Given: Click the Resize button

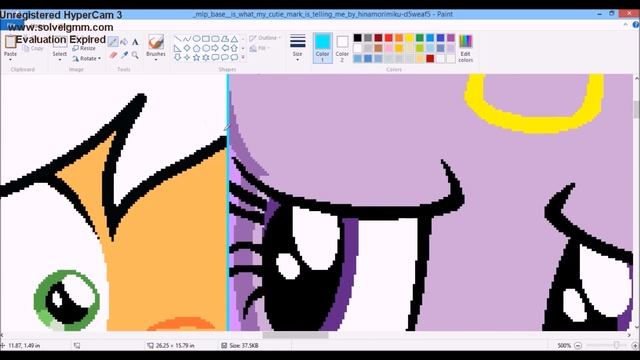Looking at the screenshot, I should [x=84, y=48].
